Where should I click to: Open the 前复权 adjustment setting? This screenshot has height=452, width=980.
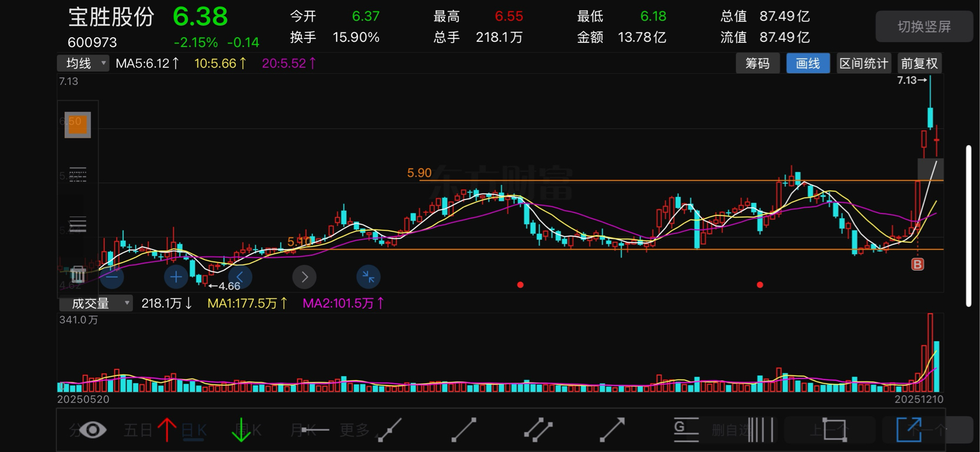919,64
